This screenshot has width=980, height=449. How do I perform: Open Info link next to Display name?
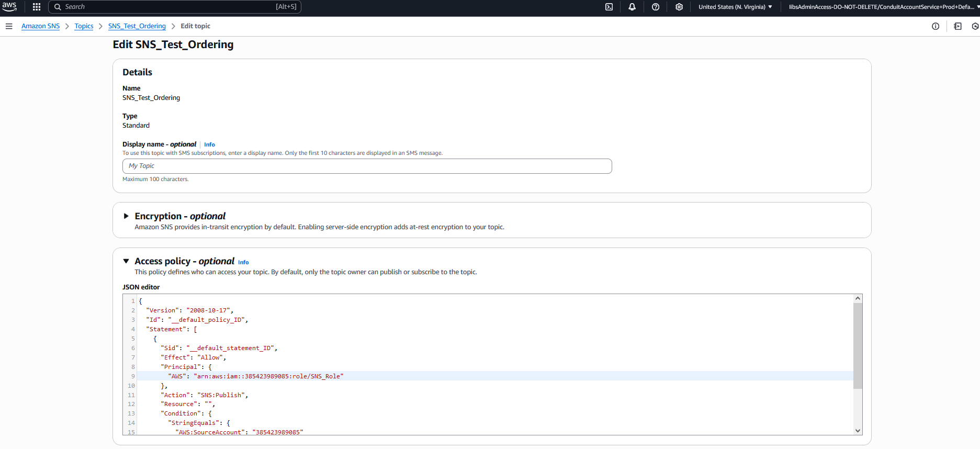pos(209,144)
